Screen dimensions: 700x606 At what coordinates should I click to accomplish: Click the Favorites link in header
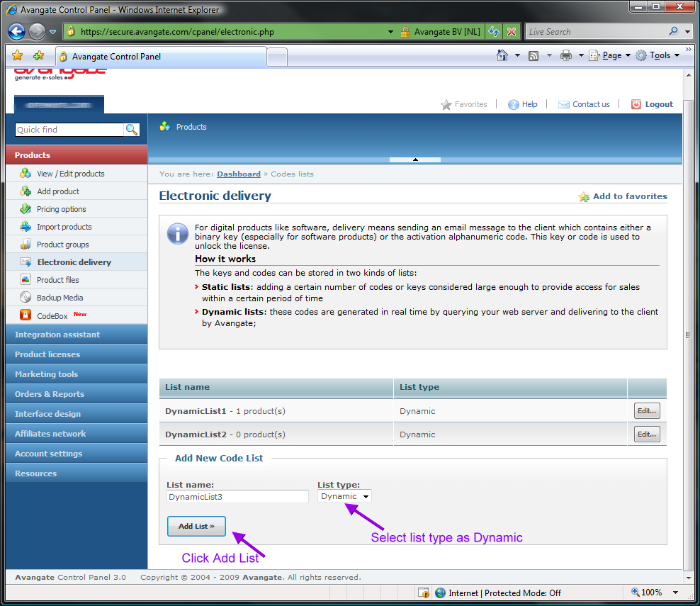pos(464,104)
